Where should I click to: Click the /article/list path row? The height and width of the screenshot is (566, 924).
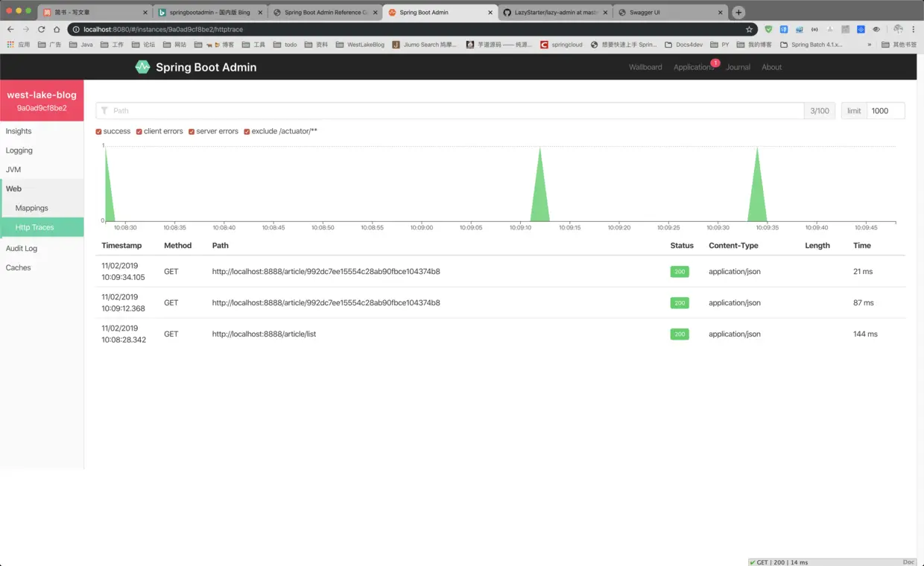click(x=501, y=334)
